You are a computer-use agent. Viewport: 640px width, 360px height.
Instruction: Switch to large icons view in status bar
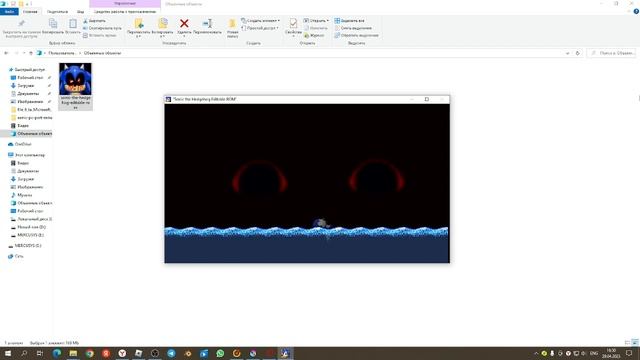tap(635, 342)
